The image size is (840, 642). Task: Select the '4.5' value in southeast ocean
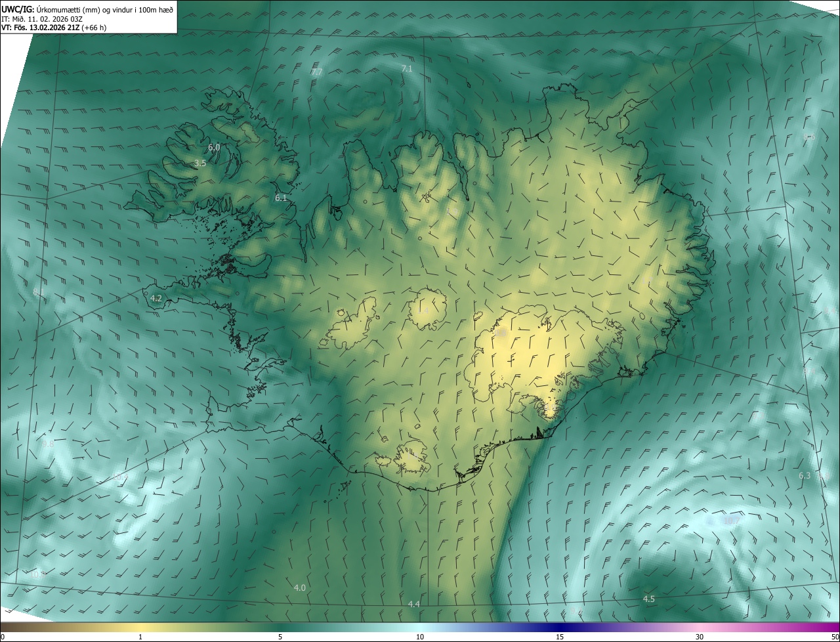tap(648, 599)
